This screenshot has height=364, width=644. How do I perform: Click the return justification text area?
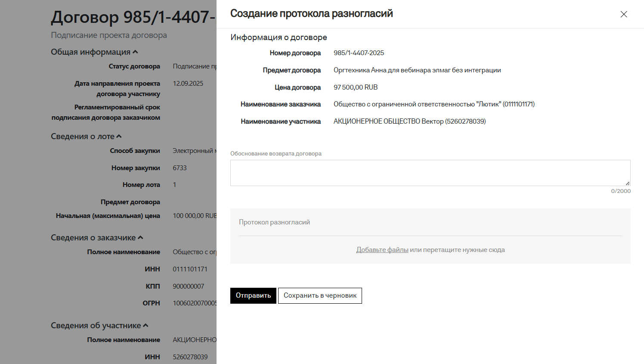tap(430, 173)
